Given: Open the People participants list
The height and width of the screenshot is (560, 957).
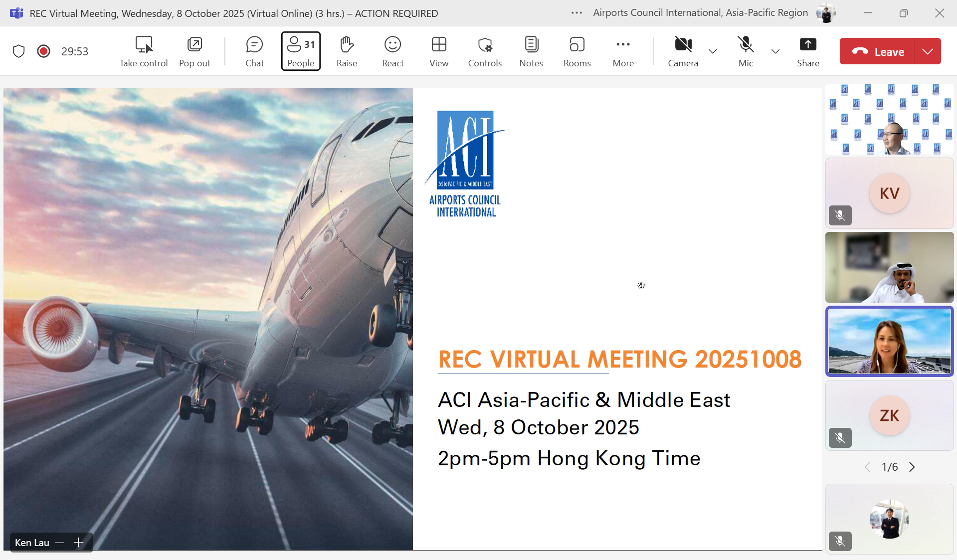Looking at the screenshot, I should click(301, 51).
